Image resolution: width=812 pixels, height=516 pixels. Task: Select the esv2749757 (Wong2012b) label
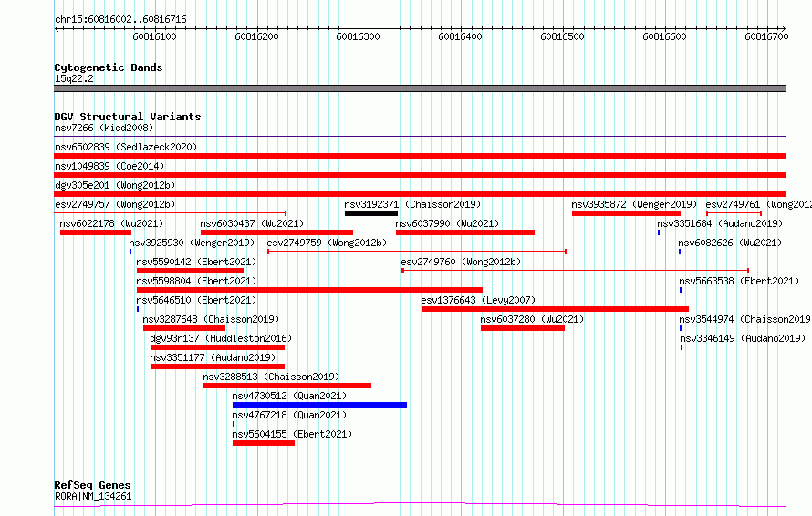[115, 204]
